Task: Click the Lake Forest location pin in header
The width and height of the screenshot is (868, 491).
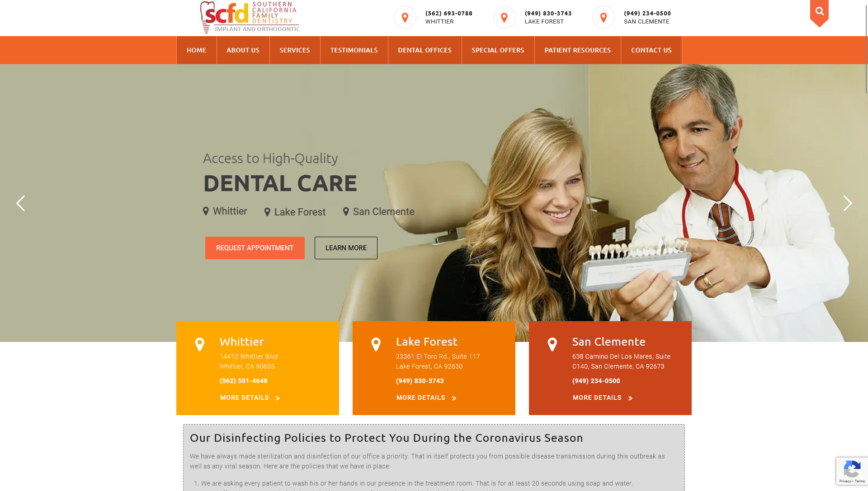Action: [x=505, y=17]
